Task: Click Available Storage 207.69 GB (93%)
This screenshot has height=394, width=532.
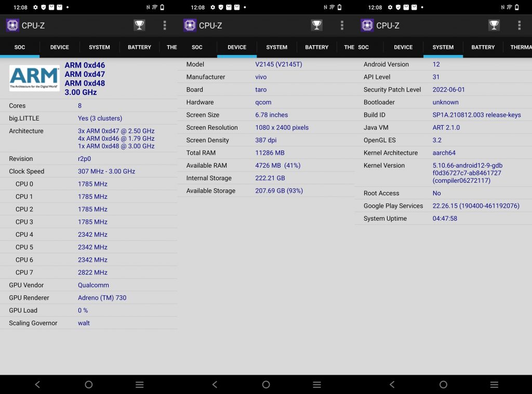Action: (279, 191)
